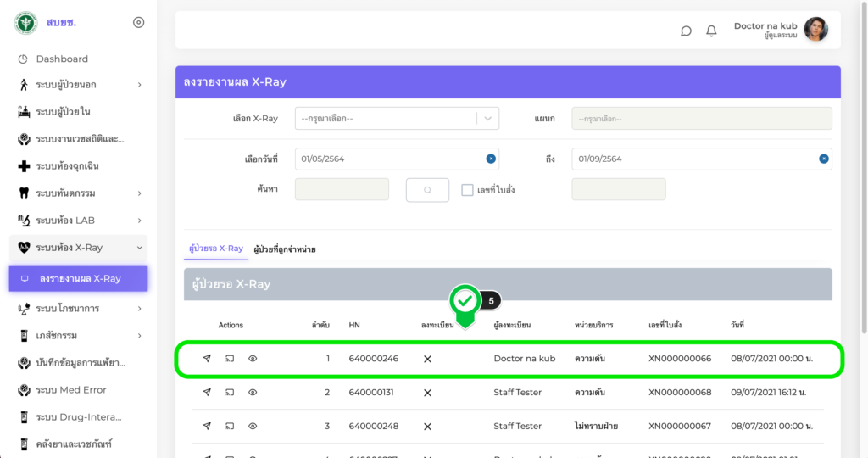Click the ค้นหา search input field
The width and height of the screenshot is (868, 458).
point(342,190)
